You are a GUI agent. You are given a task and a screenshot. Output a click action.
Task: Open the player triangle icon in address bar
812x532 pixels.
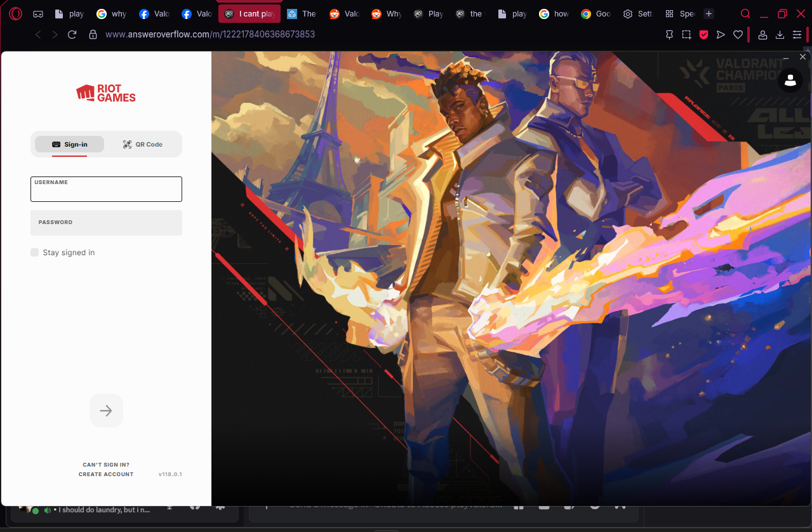tap(721, 35)
